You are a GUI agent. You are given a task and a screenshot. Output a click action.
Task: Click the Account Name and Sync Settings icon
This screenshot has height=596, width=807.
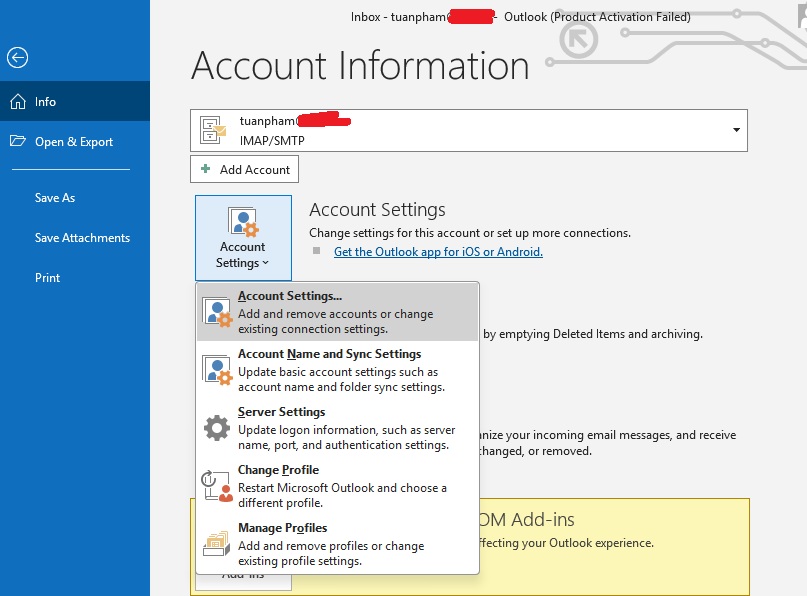[217, 370]
